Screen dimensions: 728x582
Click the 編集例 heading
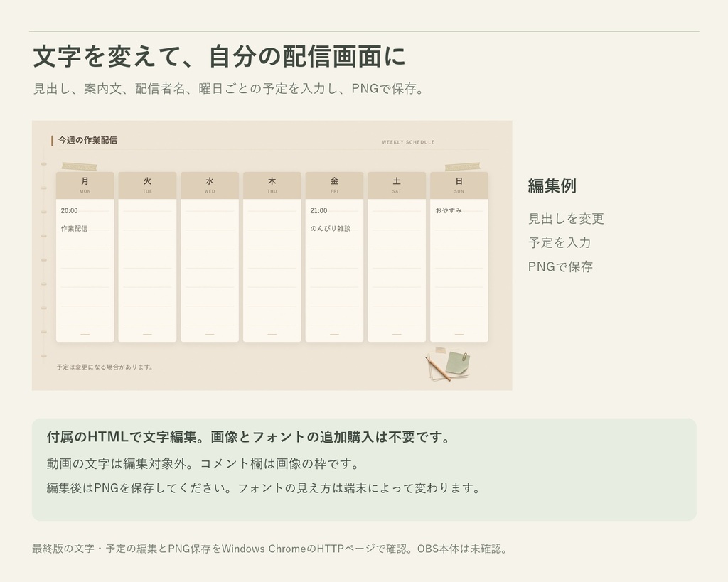(552, 185)
